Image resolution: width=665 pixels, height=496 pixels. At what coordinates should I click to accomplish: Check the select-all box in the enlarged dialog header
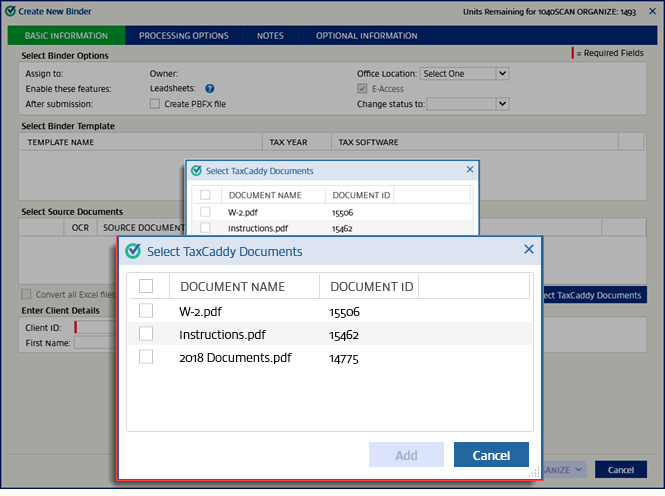point(146,286)
